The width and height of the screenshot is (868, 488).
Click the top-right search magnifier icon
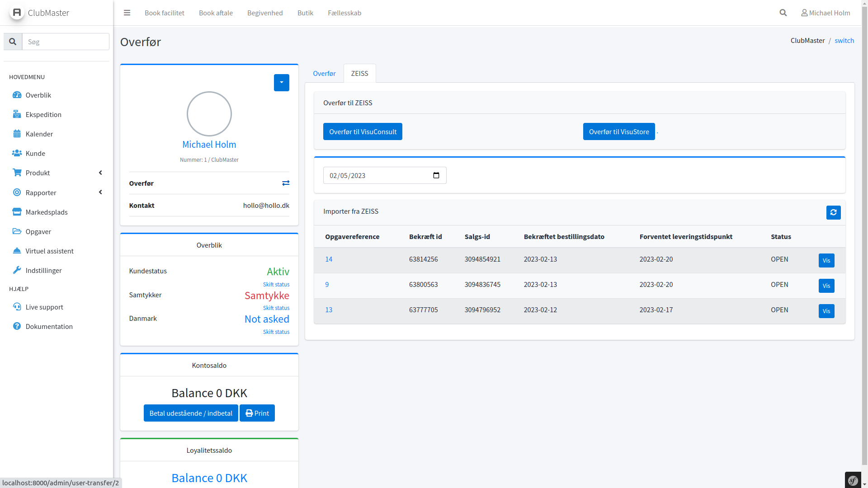[783, 13]
